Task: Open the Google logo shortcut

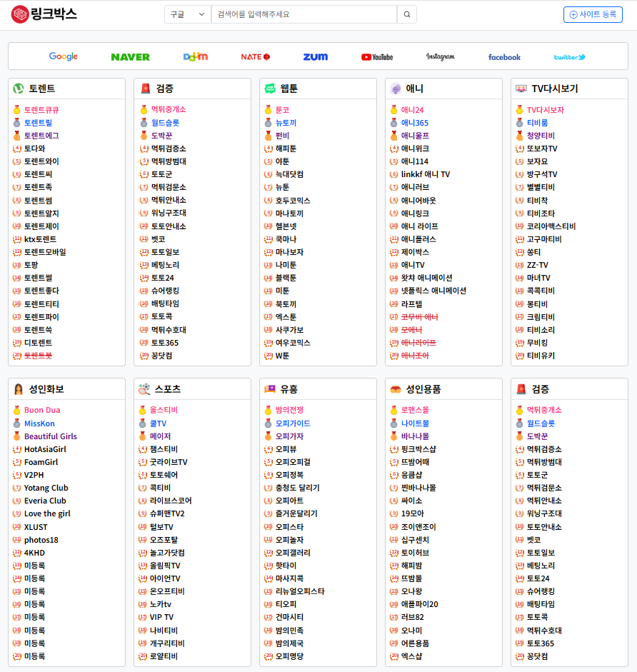Action: (x=64, y=56)
